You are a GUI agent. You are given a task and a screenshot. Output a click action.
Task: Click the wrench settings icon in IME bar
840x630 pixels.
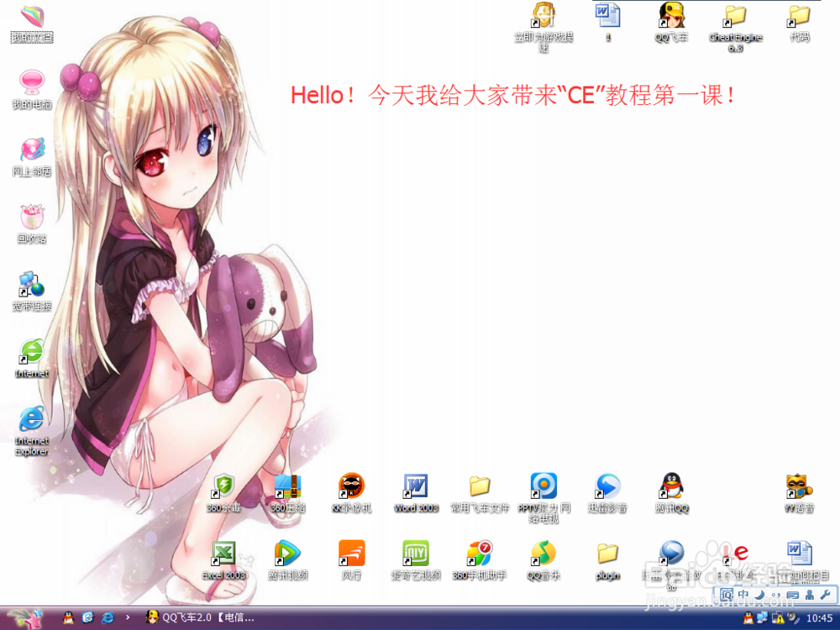(826, 595)
